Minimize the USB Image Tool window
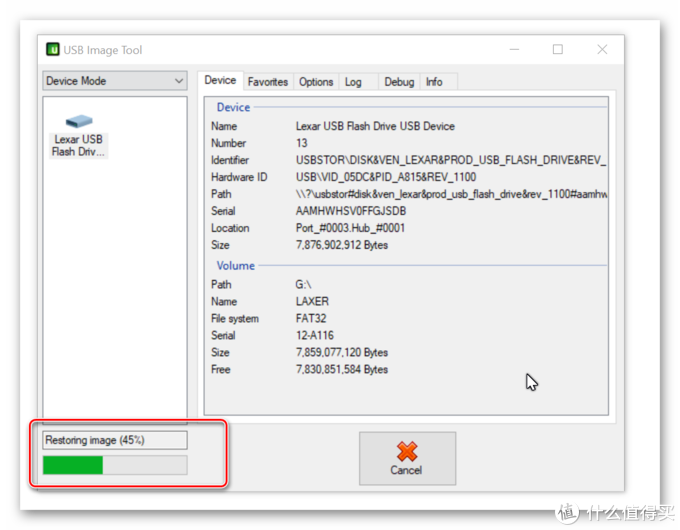The width and height of the screenshot is (680, 530). point(514,49)
